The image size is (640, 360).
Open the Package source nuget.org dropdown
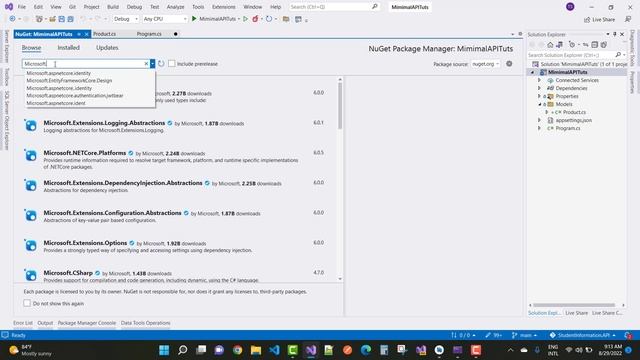point(485,64)
